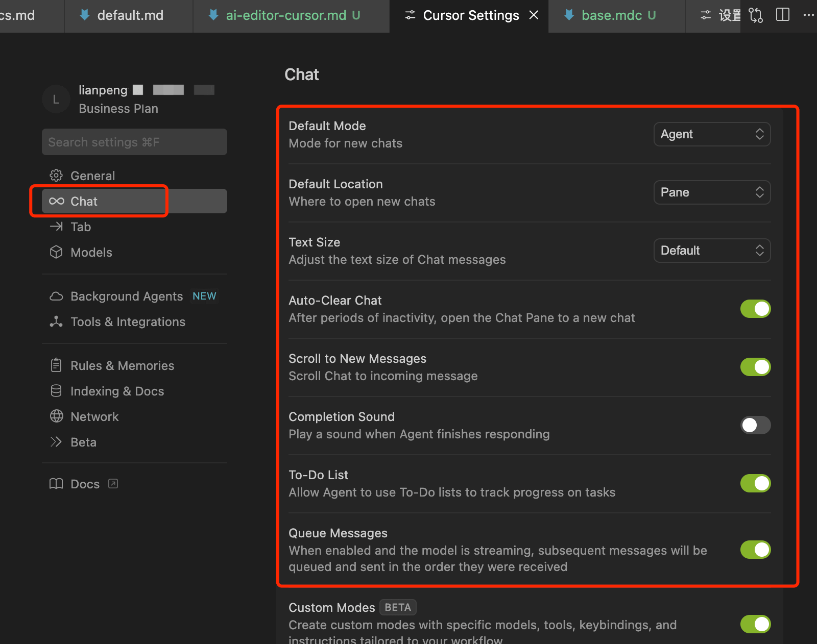The image size is (817, 644).
Task: Open Tools & Integrations section
Action: click(x=134, y=322)
